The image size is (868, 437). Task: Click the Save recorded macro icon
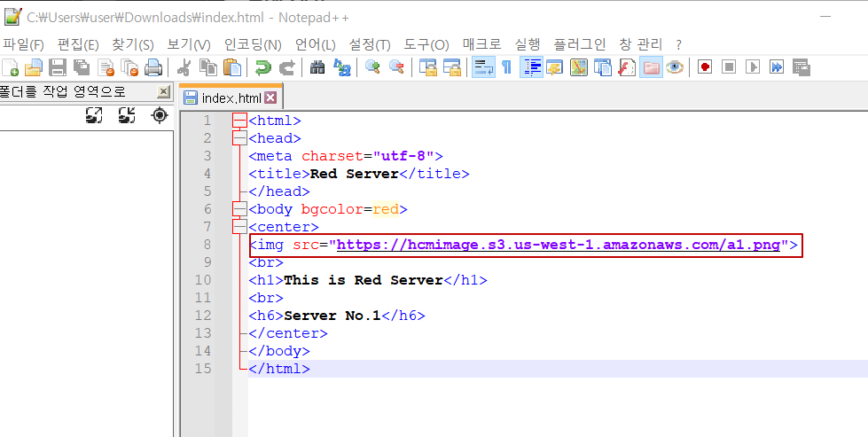click(x=802, y=67)
